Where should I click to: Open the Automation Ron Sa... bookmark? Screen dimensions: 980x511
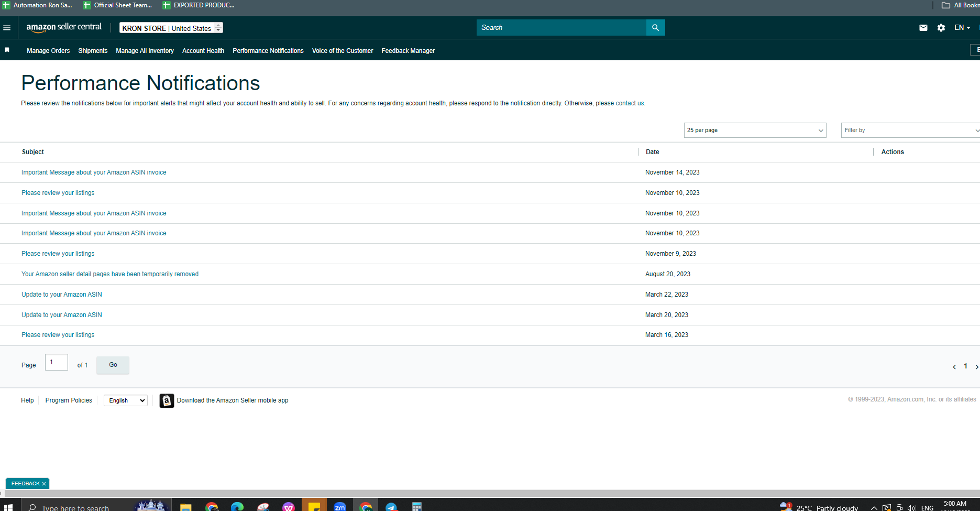tap(37, 5)
